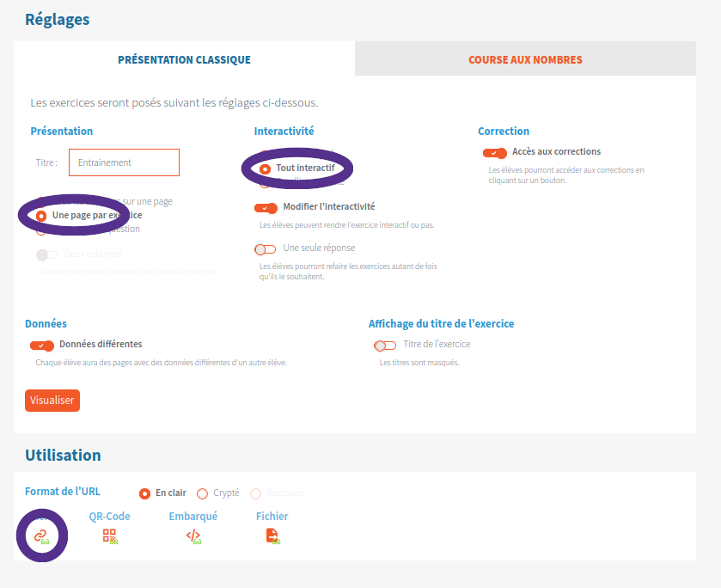This screenshot has width=721, height=588.
Task: Turn off Accès aux corrections toggle
Action: coord(494,153)
